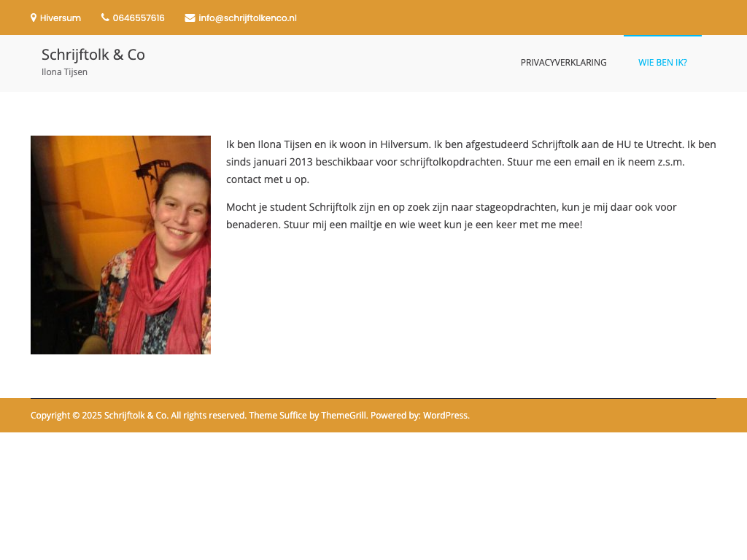Click the All rights reserved footer text

point(209,415)
